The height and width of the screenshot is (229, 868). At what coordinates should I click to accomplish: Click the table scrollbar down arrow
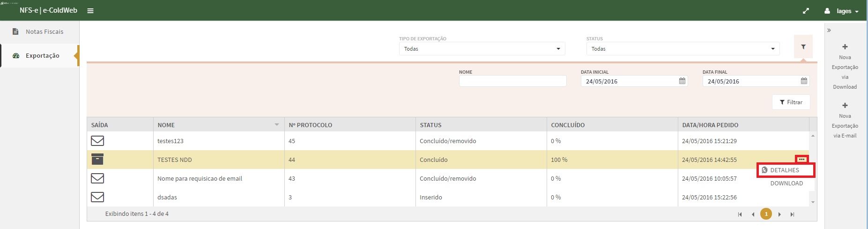pos(813,202)
